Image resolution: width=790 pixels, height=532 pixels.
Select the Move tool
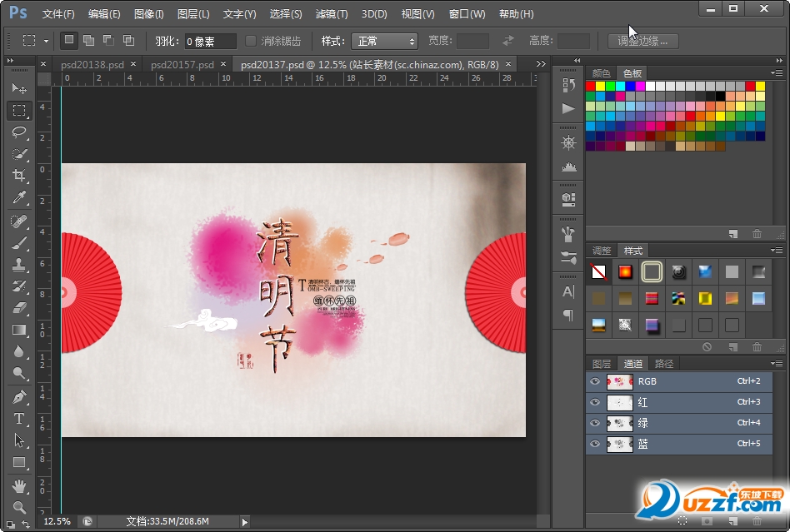click(19, 88)
